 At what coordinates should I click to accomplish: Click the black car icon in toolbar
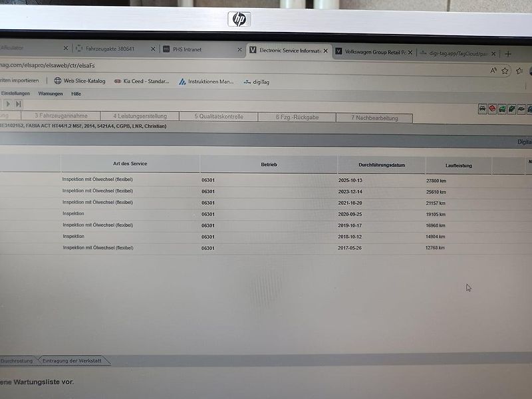click(x=483, y=109)
